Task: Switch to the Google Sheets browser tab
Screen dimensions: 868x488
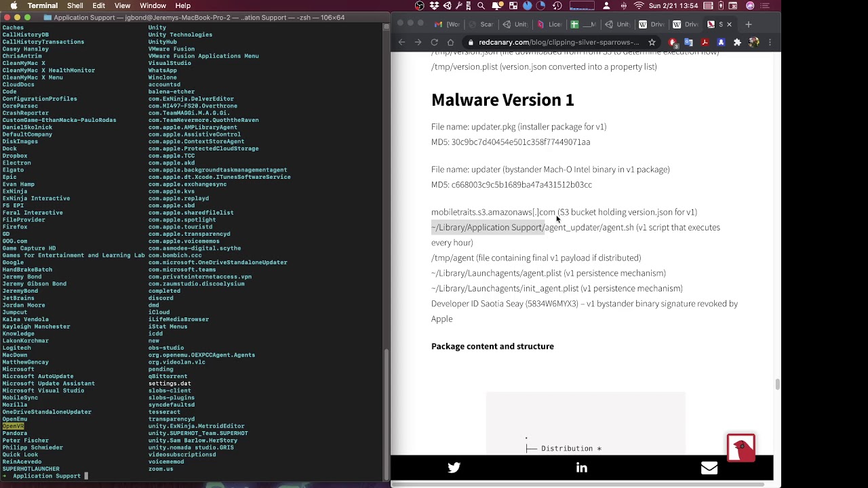Action: pyautogui.click(x=583, y=24)
